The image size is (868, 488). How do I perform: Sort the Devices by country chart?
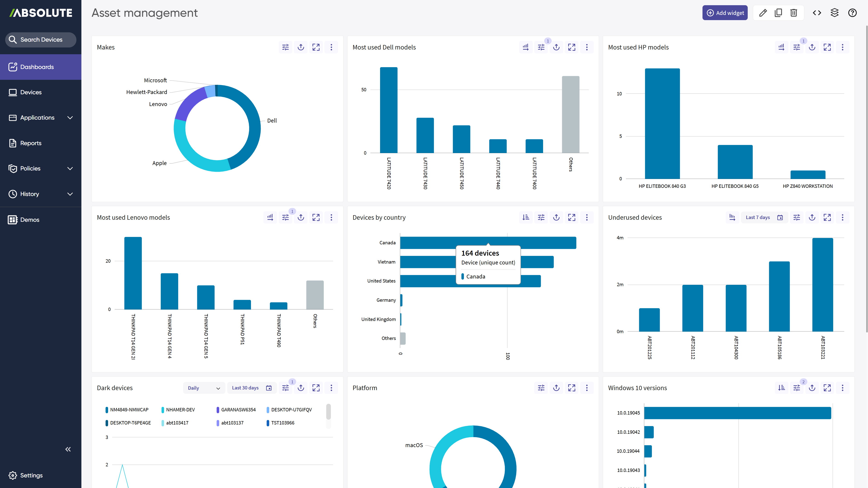pos(526,218)
